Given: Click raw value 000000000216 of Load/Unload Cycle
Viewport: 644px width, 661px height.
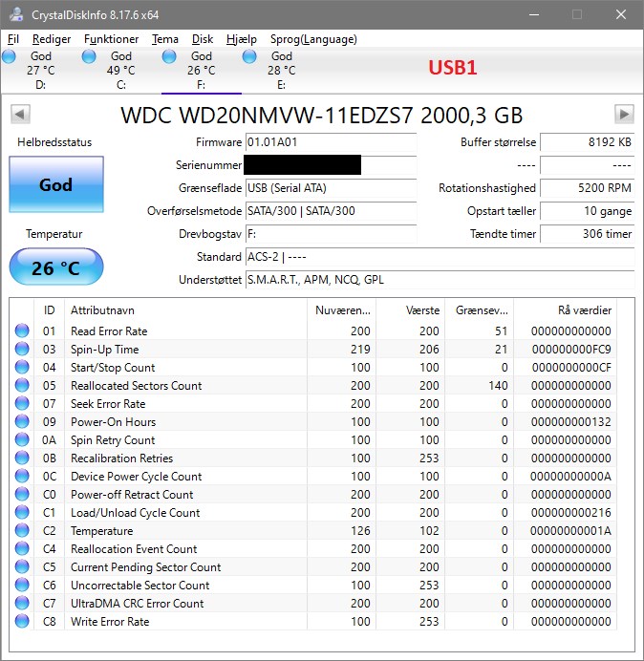Looking at the screenshot, I should [571, 512].
